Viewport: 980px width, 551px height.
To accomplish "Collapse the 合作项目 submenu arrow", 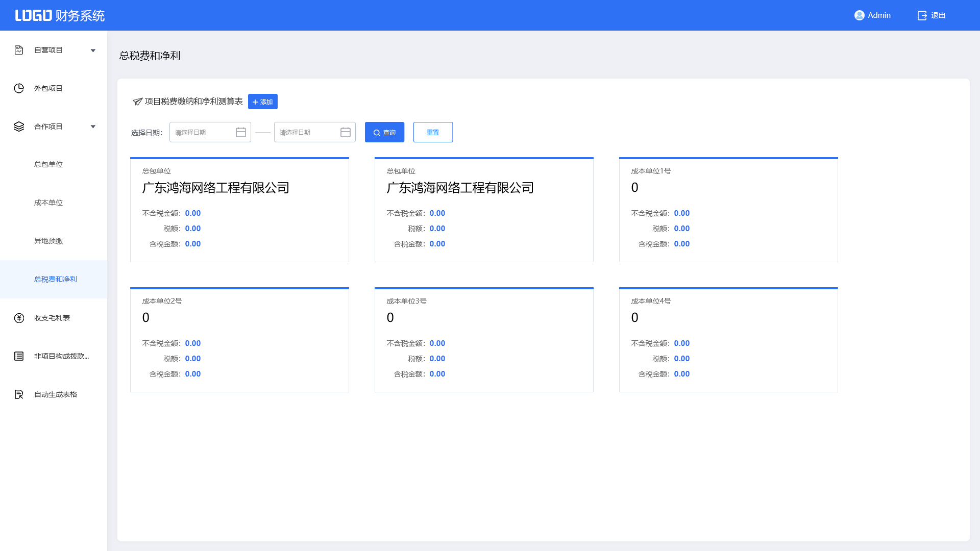I will (x=93, y=127).
